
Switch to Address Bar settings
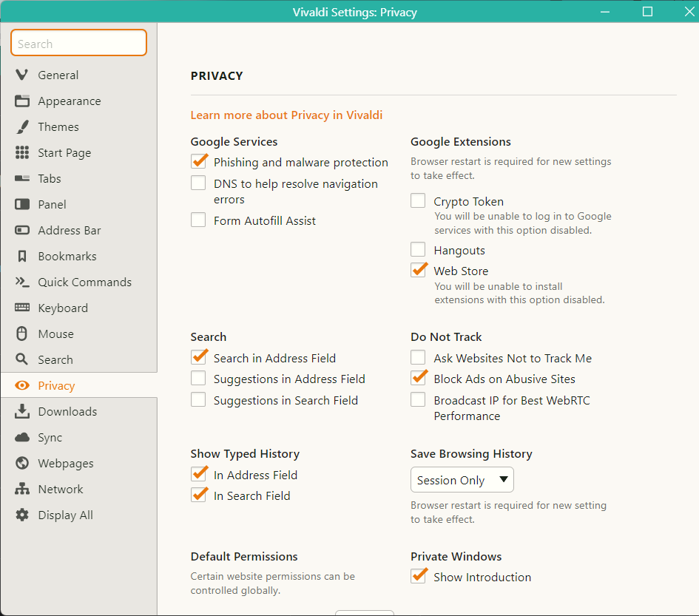(69, 231)
